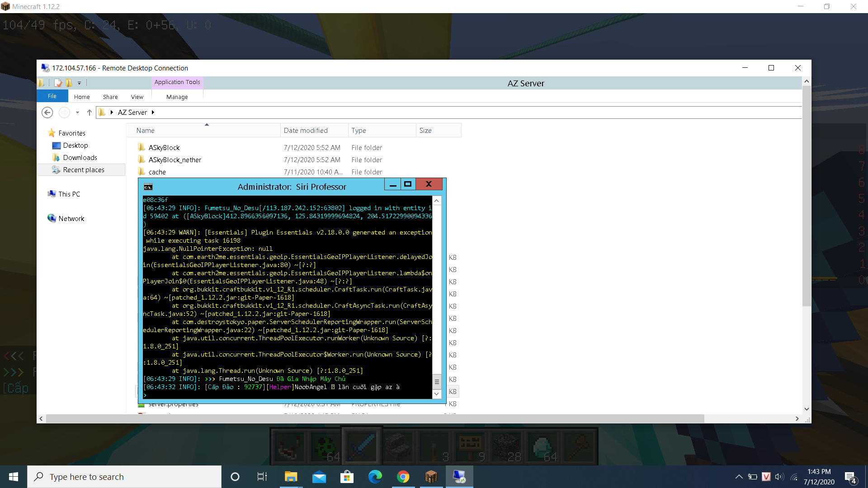This screenshot has height=488, width=868.
Task: Open Google Chrome from taskbar
Action: coord(403,477)
